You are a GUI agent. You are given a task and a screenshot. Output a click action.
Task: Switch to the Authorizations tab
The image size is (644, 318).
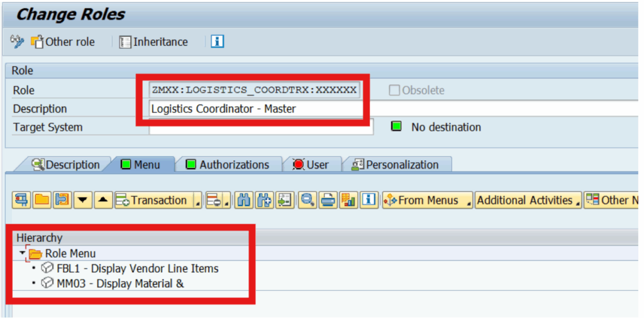228,165
